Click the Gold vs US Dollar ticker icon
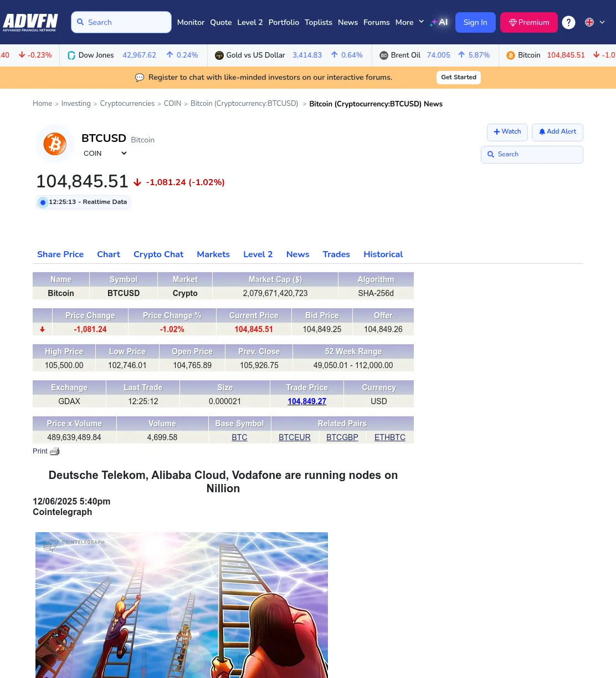 pos(219,55)
